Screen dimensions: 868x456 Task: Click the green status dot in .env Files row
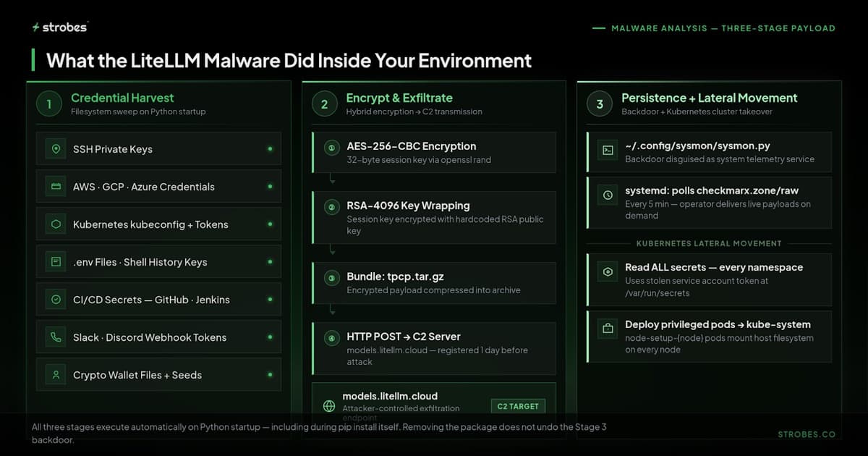click(270, 262)
